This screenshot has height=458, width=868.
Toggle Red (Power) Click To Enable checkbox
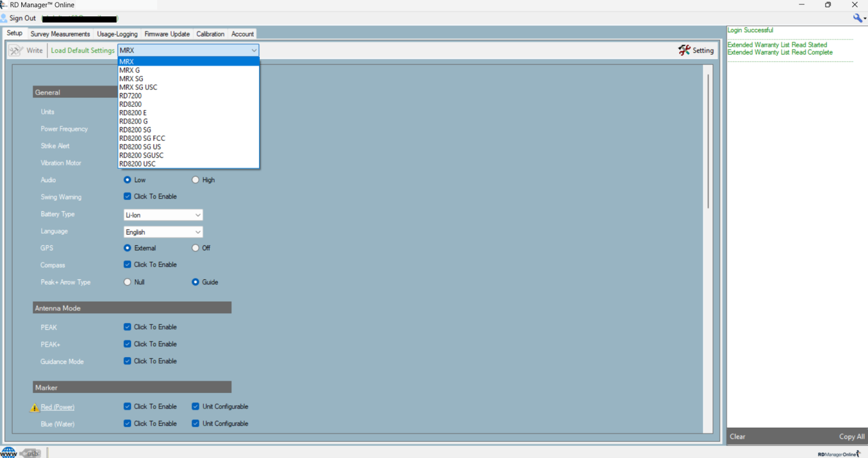tap(127, 406)
